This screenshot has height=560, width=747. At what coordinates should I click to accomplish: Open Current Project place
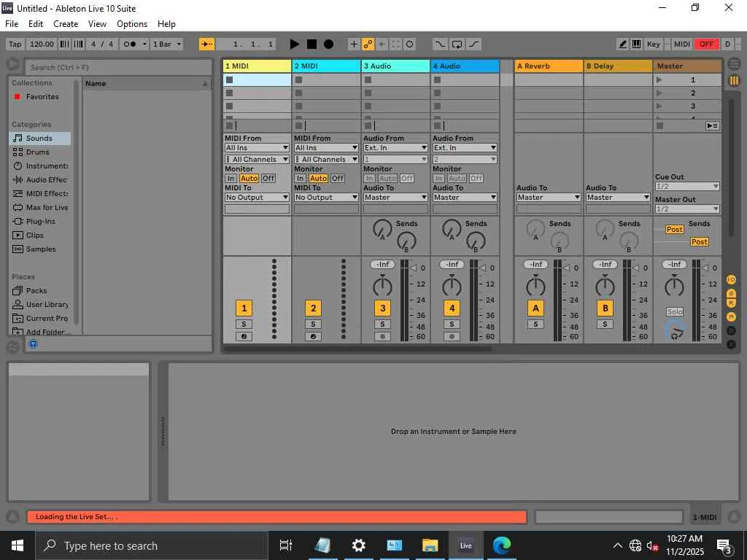point(39,318)
